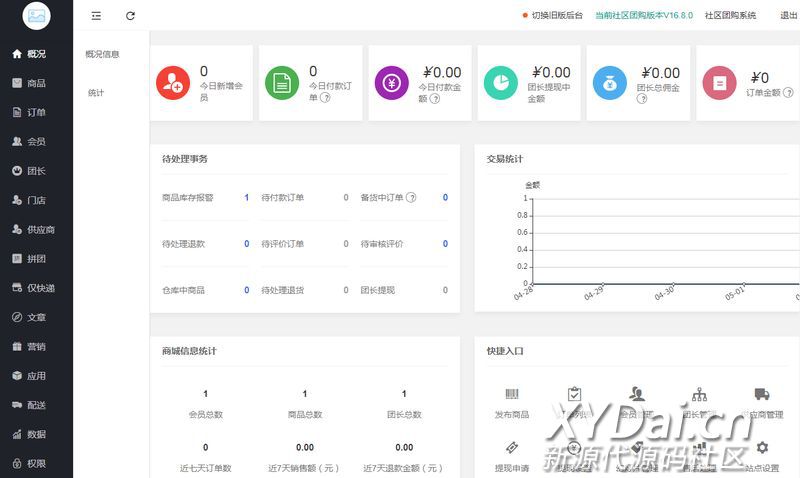The height and width of the screenshot is (478, 800).
Task: Click help icon next to 备货中订单
Action: click(x=411, y=198)
